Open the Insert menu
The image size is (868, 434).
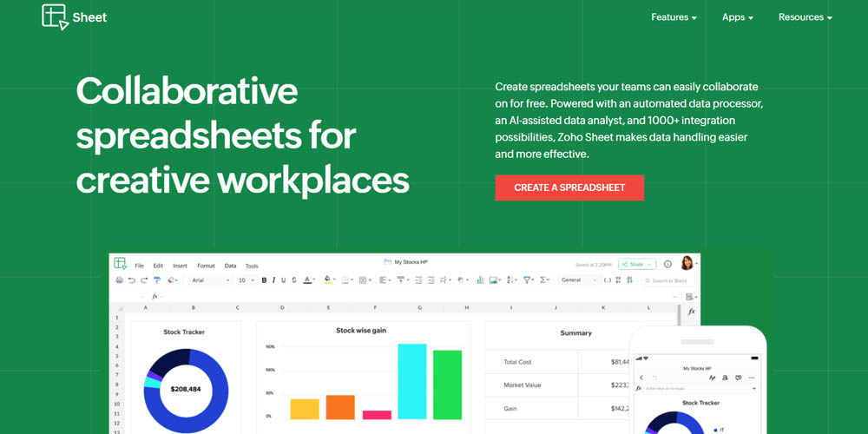[180, 266]
